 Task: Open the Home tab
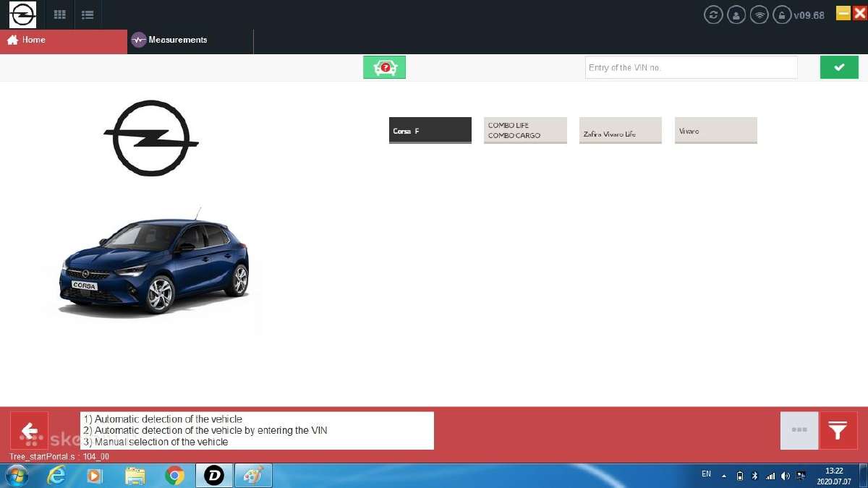(64, 41)
